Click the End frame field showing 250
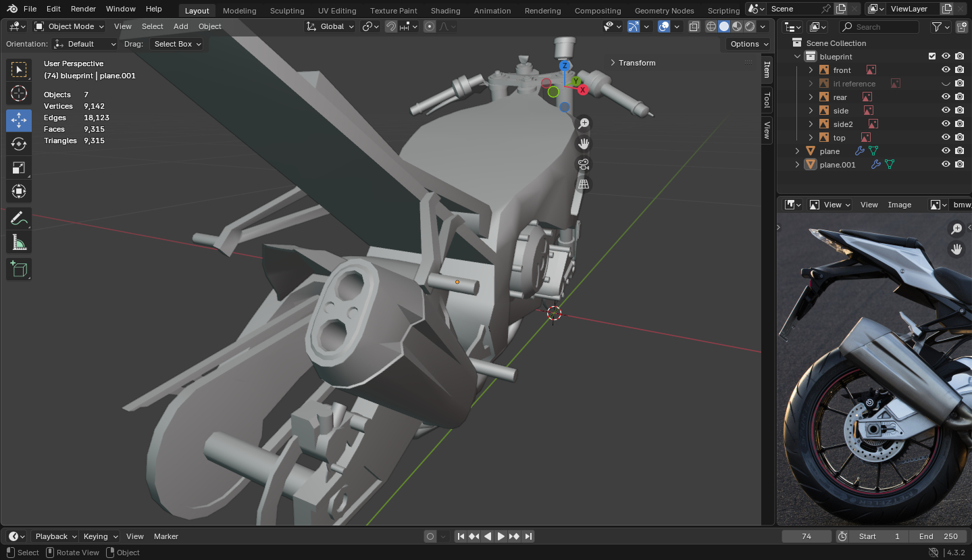 point(937,536)
